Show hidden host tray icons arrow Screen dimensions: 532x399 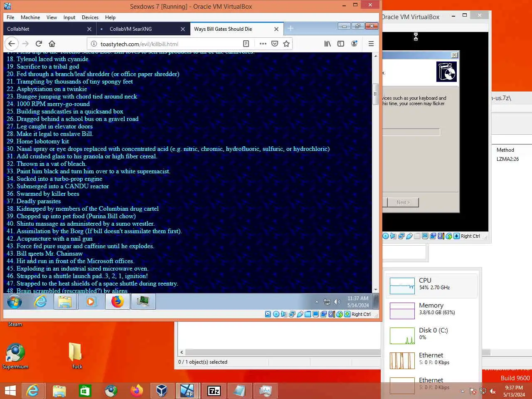tap(463, 391)
